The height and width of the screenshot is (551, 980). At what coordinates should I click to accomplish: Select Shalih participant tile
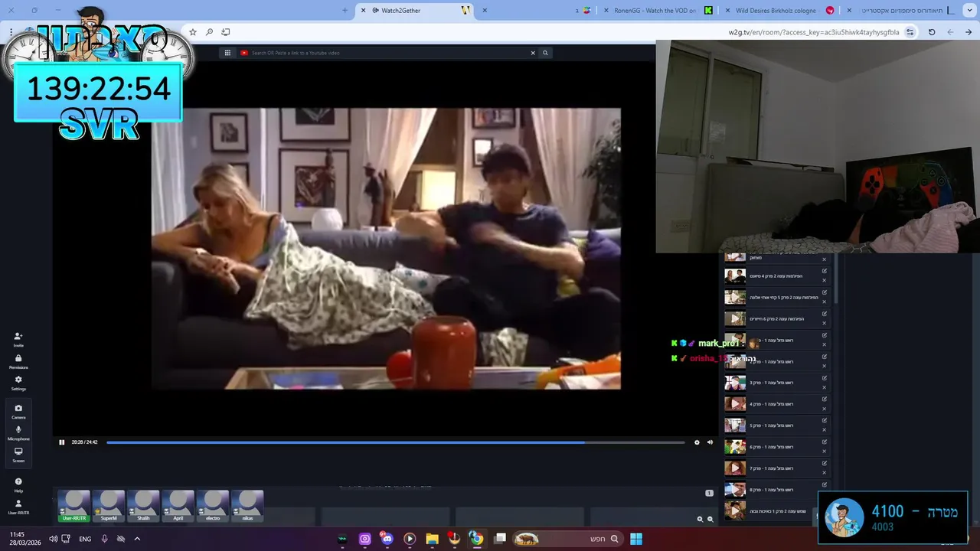tap(143, 507)
